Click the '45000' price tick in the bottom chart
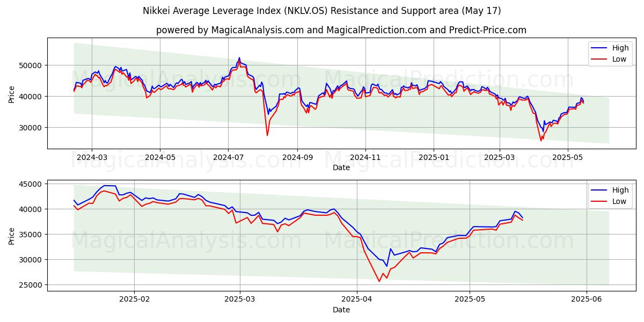The width and height of the screenshot is (644, 322). tap(32, 184)
